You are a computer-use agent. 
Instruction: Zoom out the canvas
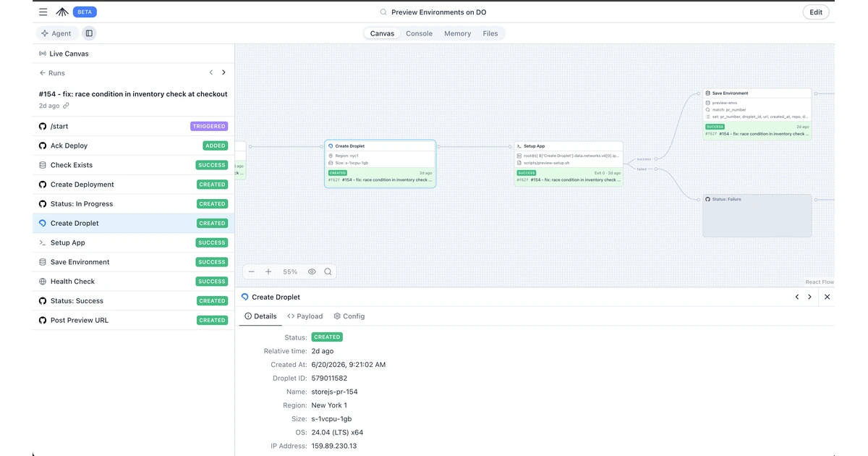(252, 272)
